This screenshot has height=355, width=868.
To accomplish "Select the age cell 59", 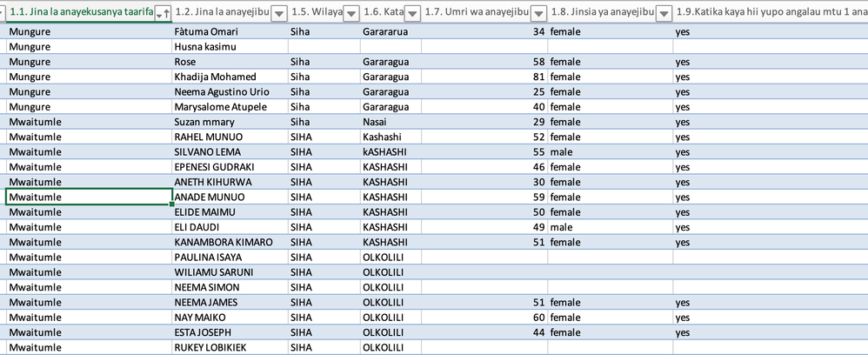I will click(x=485, y=197).
